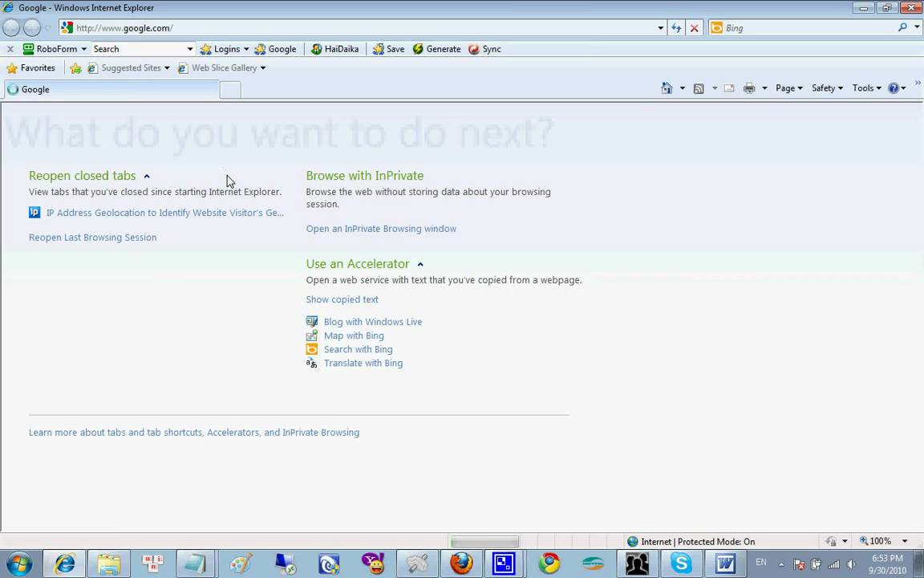Click the page loading progress bar
This screenshot has height=578, width=924.
click(x=484, y=541)
